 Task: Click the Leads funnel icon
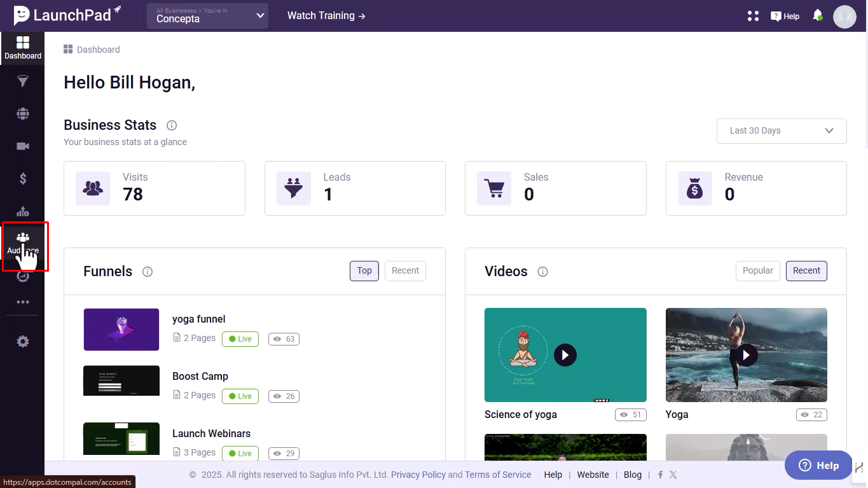point(294,188)
